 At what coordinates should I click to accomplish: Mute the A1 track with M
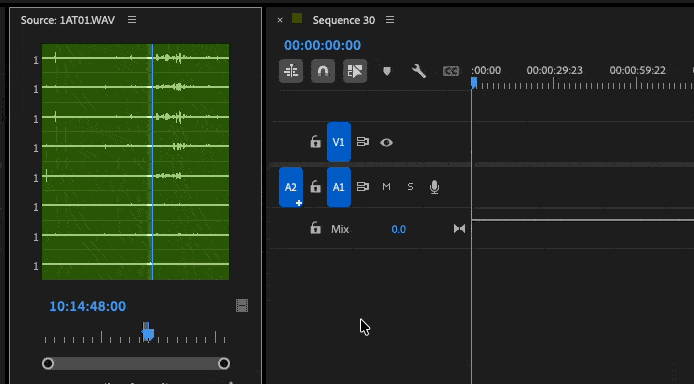[x=386, y=187]
